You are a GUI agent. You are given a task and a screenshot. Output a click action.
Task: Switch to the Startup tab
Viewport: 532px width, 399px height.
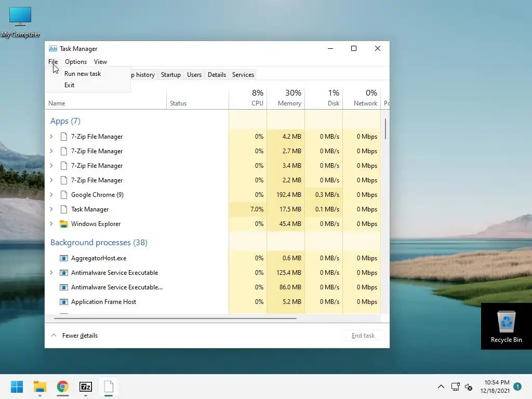tap(170, 75)
